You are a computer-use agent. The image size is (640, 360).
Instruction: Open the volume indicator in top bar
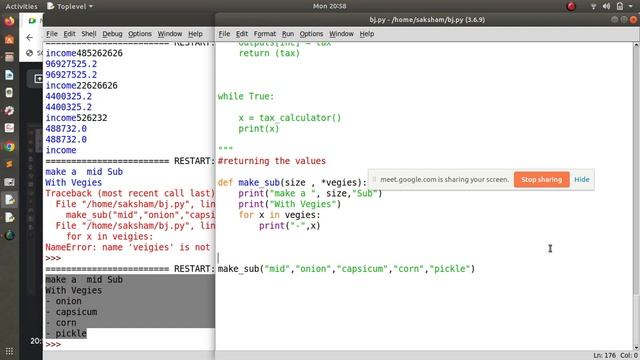click(606, 6)
